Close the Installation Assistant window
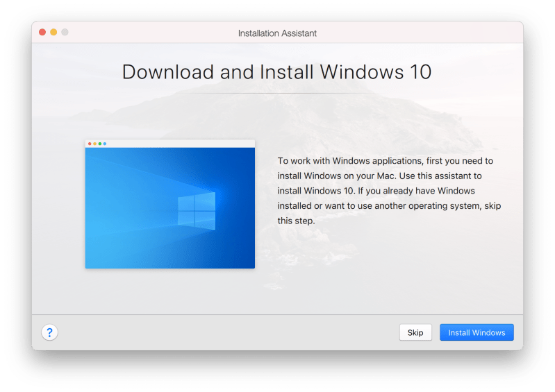 [x=42, y=32]
